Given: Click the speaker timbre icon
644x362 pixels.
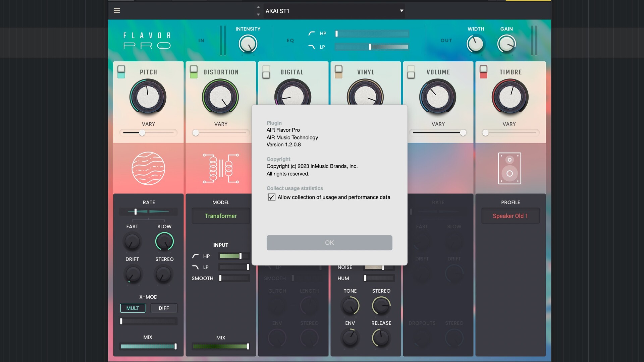Looking at the screenshot, I should coord(509,168).
